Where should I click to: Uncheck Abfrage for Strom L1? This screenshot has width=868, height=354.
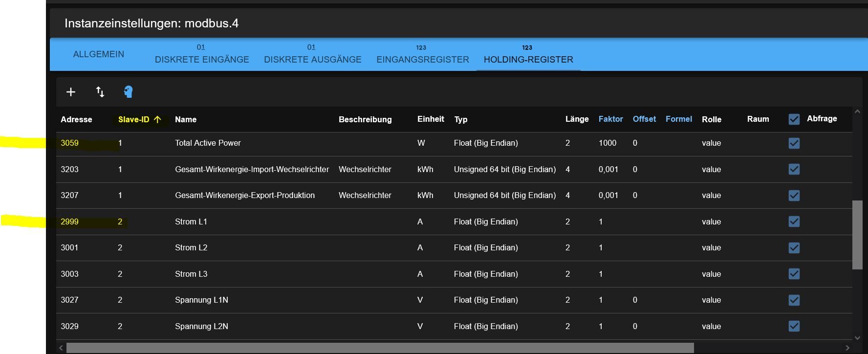click(x=794, y=221)
